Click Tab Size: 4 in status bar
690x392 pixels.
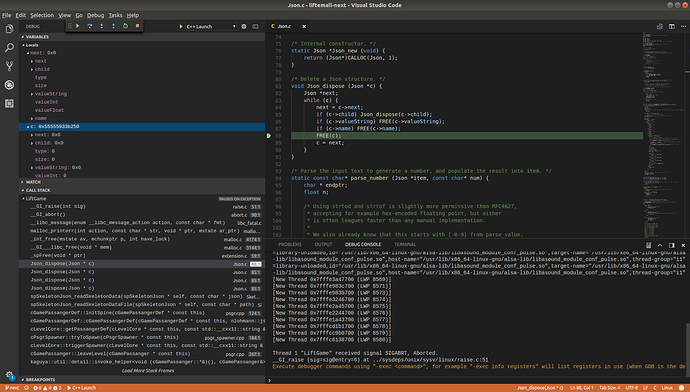609,388
